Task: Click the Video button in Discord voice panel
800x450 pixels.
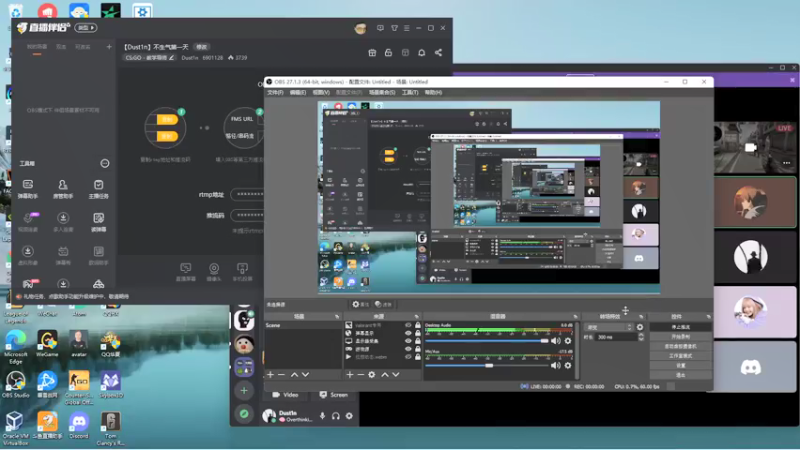Action: pyautogui.click(x=286, y=395)
